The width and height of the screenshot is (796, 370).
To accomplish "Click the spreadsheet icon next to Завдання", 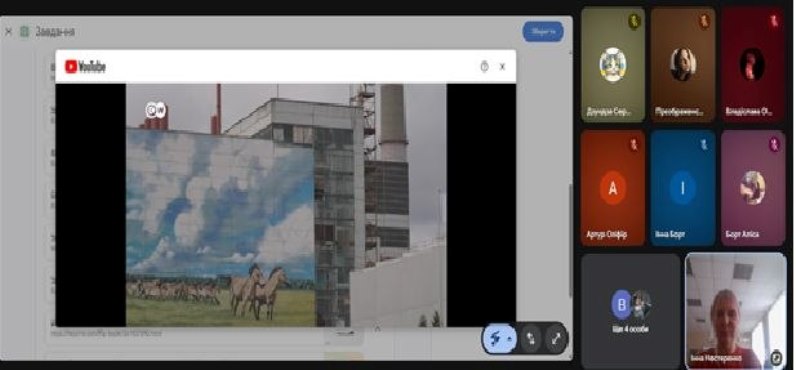I will (24, 32).
